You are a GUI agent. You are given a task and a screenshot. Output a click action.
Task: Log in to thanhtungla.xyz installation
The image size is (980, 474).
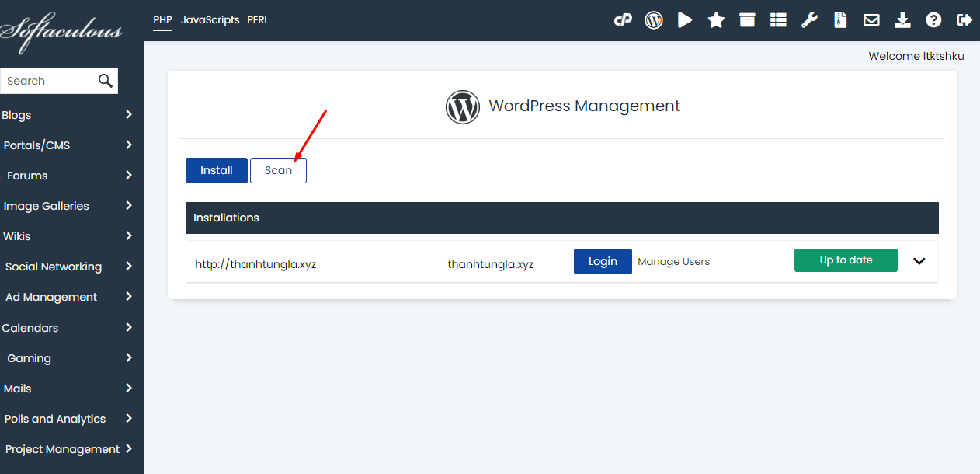pos(603,261)
